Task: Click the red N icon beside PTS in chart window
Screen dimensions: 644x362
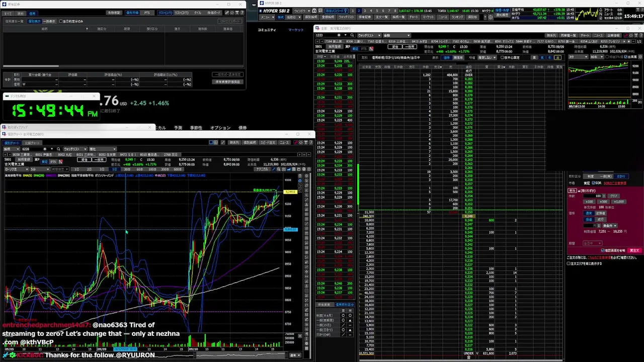Action: [x=60, y=161]
